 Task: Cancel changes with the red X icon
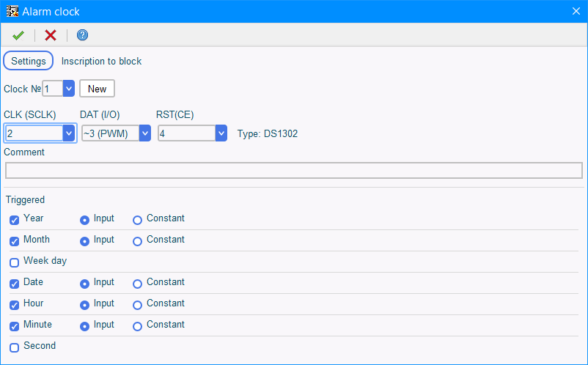click(x=51, y=35)
